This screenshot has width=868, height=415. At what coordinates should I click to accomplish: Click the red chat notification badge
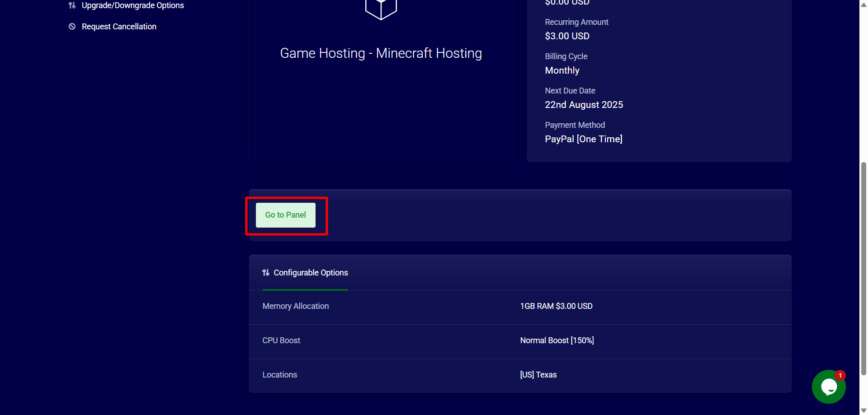point(840,375)
